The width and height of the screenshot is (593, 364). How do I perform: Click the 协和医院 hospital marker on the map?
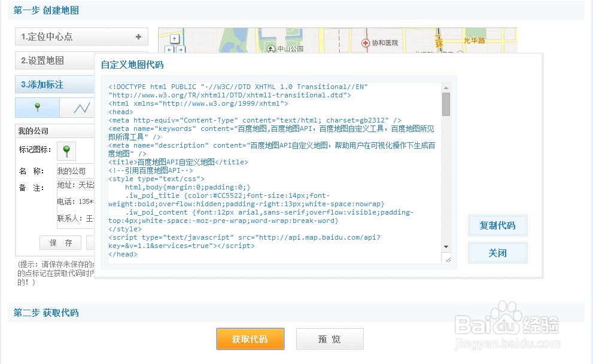click(366, 42)
